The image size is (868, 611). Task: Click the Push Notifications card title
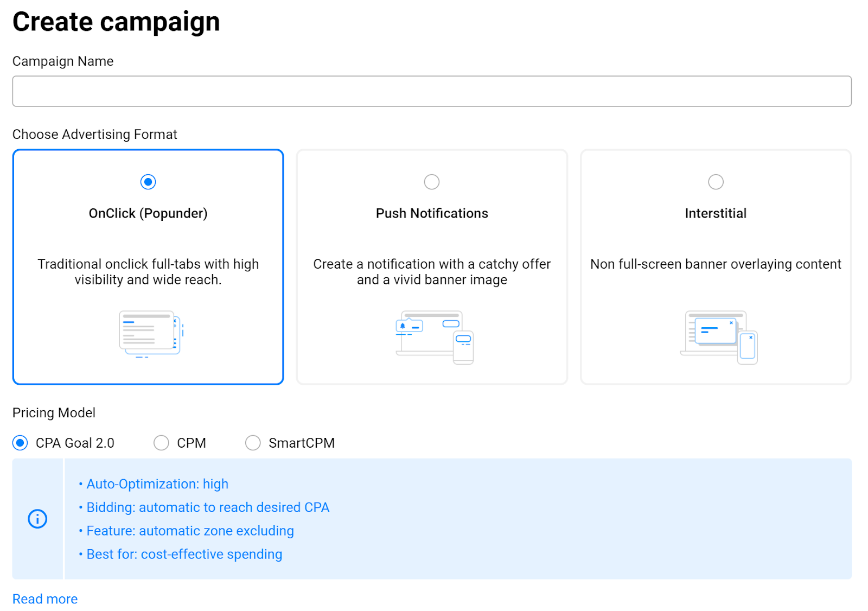point(432,213)
